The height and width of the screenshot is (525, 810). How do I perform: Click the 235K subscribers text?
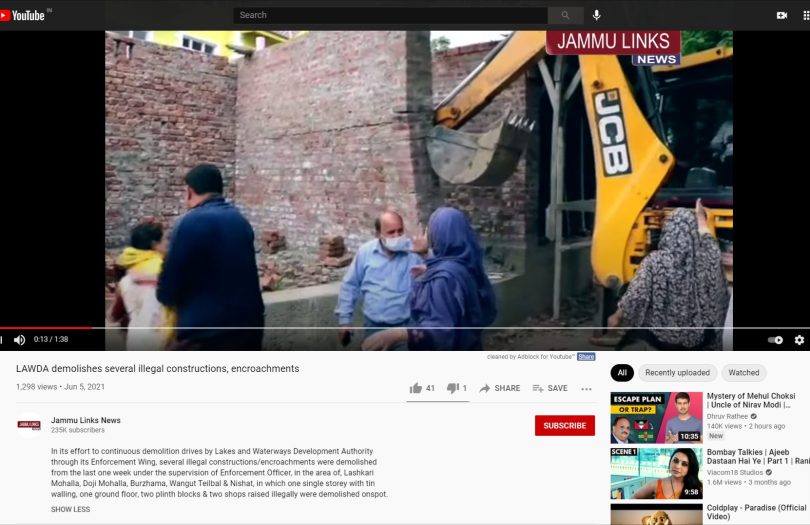(77, 430)
